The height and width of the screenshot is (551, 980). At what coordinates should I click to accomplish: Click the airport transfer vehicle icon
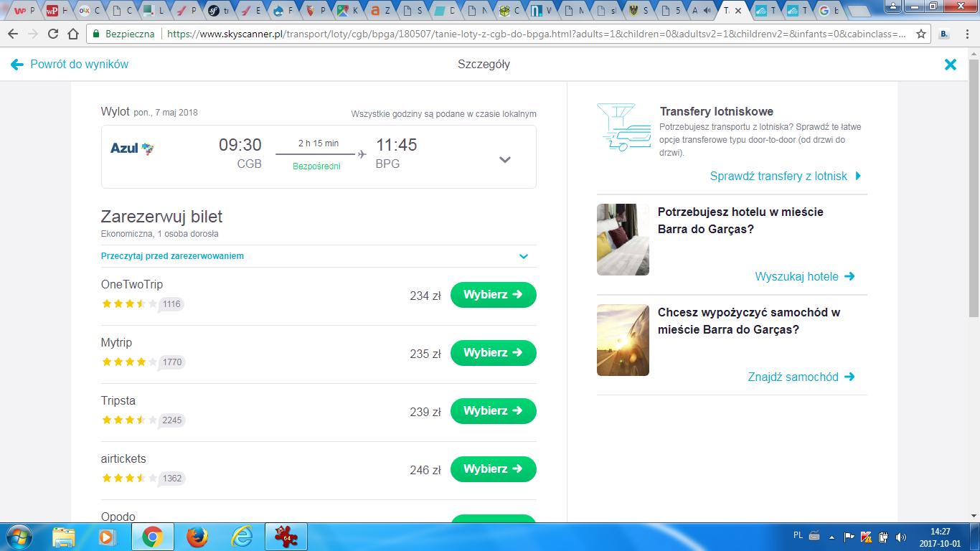[x=623, y=128]
